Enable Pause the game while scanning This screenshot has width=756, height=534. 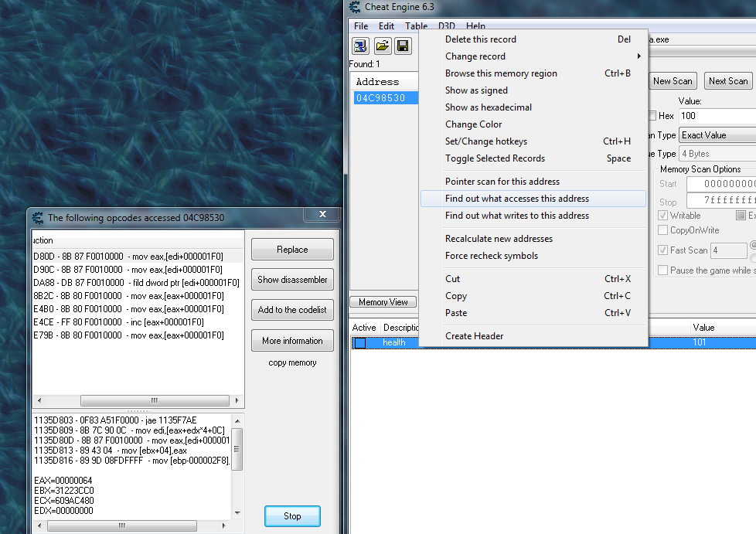[x=663, y=270]
